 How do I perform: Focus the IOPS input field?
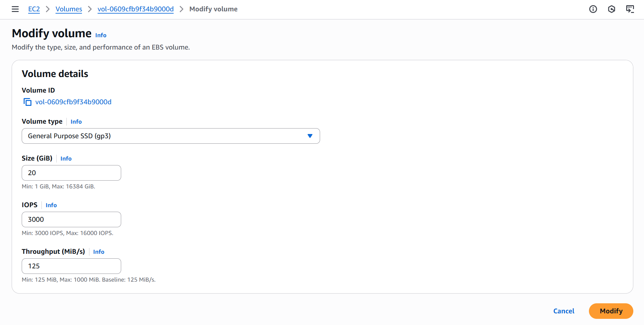coord(71,219)
